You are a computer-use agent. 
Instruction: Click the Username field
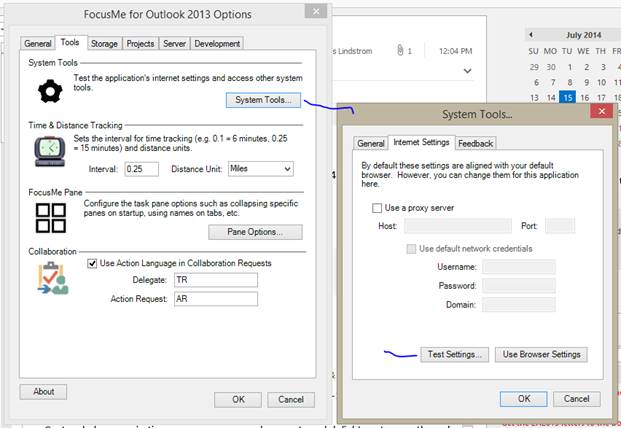pyautogui.click(x=519, y=267)
